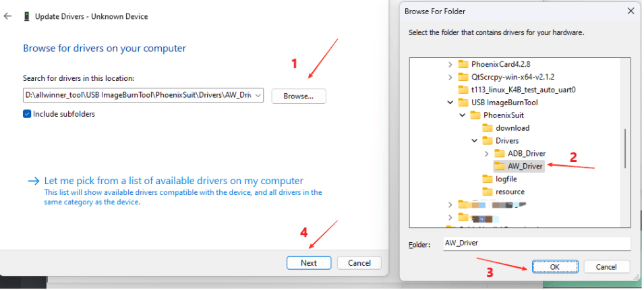The width and height of the screenshot is (644, 290).
Task: Click the back arrow in Update Drivers
Action: tap(7, 16)
